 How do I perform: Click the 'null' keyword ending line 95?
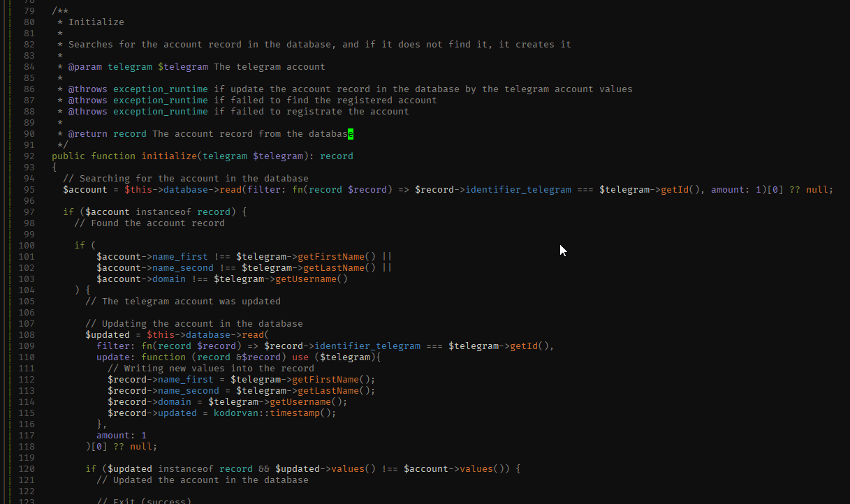pos(816,190)
